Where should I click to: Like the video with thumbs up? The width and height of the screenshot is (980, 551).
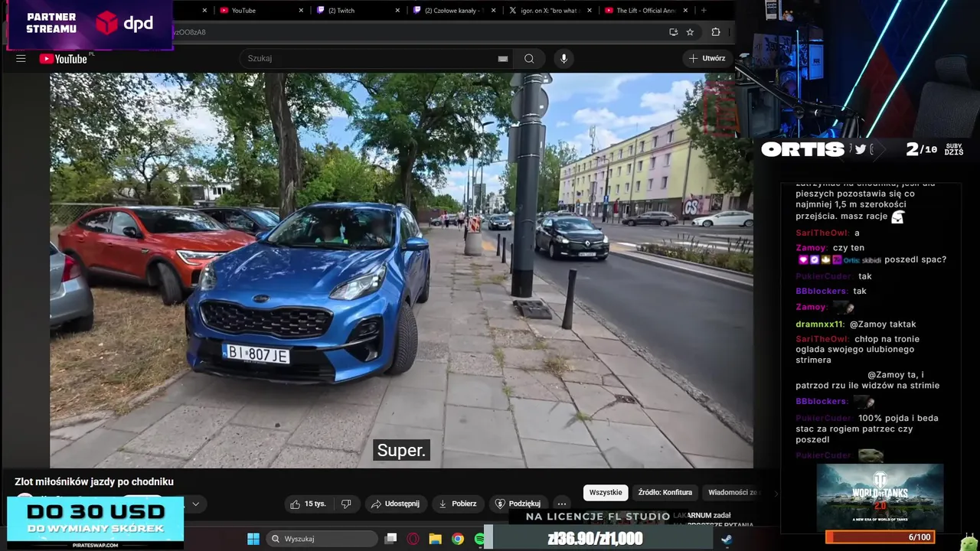307,504
